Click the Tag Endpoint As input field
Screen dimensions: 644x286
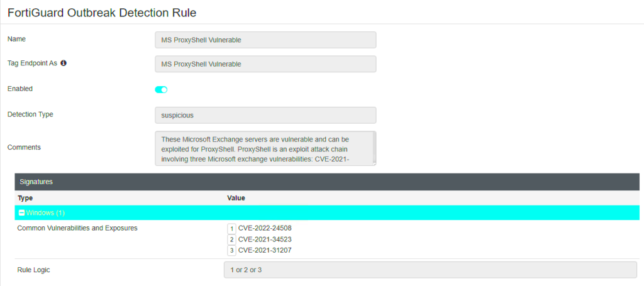(x=265, y=64)
